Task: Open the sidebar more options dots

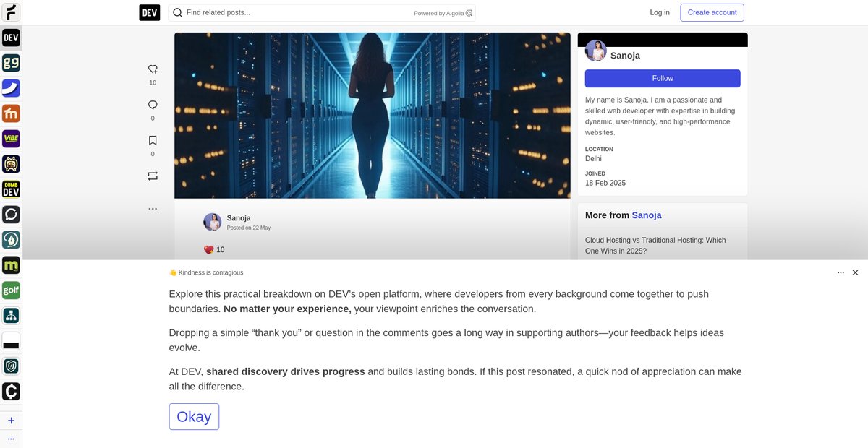Action: (x=11, y=439)
